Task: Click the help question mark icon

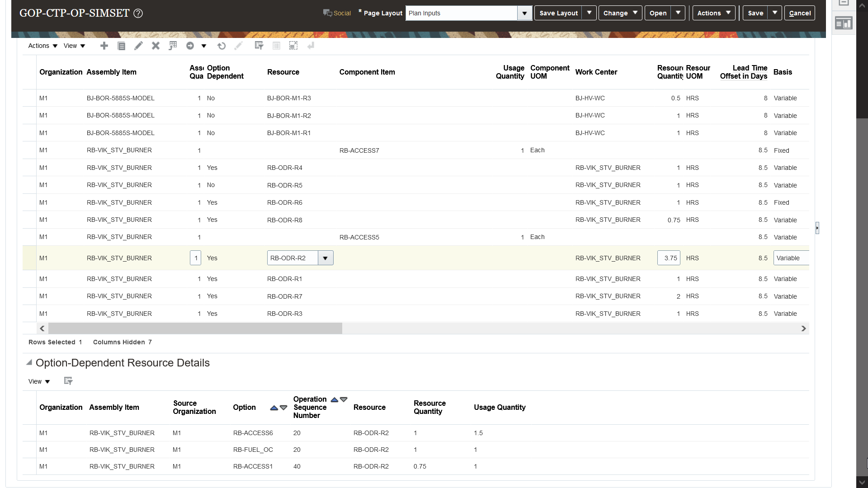Action: tap(138, 13)
